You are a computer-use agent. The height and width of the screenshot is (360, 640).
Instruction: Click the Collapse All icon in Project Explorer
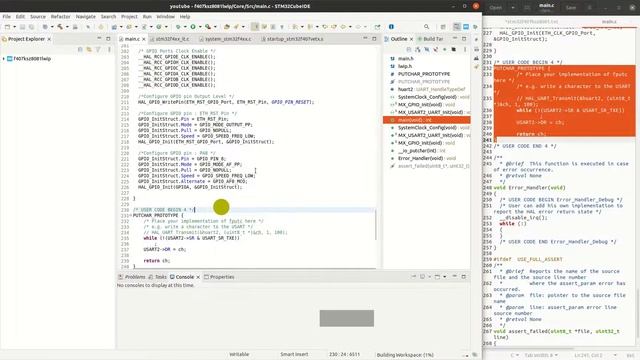(80, 50)
